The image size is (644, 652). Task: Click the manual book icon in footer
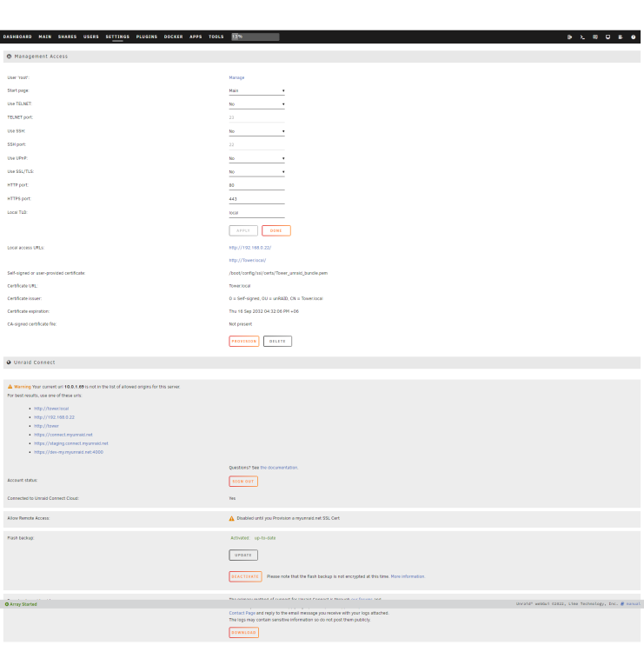tap(622, 604)
